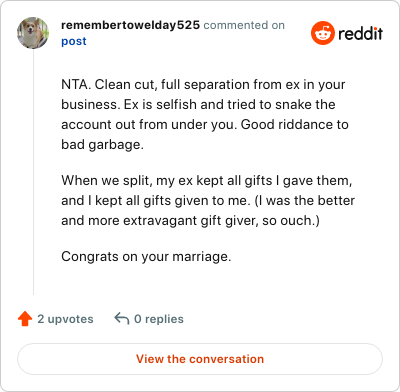Viewport: 400px width, 392px height.
Task: Click the 'commented on' text
Action: [244, 25]
